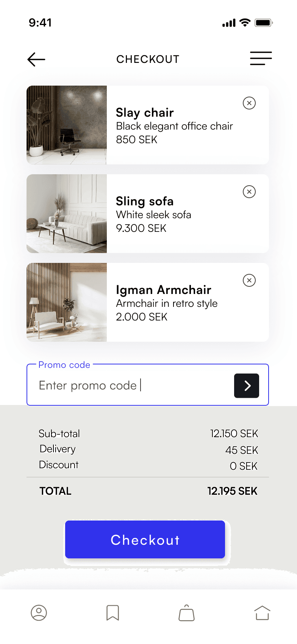The height and width of the screenshot is (644, 297).
Task: Remove Igman Armchair from cart
Action: click(x=249, y=280)
